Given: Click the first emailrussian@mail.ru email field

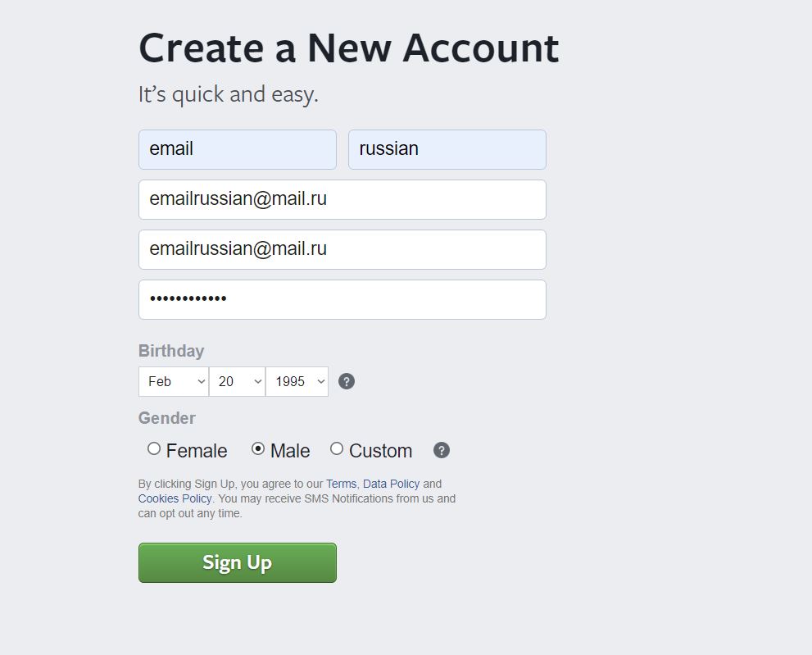Looking at the screenshot, I should tap(342, 199).
